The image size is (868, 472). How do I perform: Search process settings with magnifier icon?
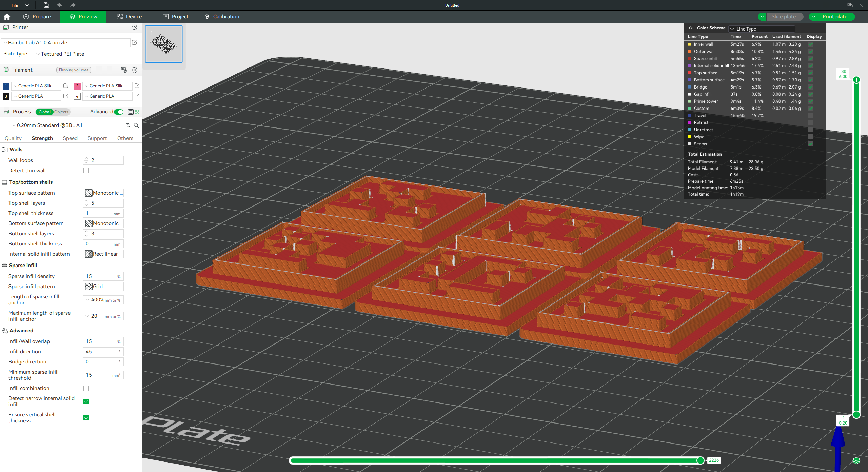136,125
